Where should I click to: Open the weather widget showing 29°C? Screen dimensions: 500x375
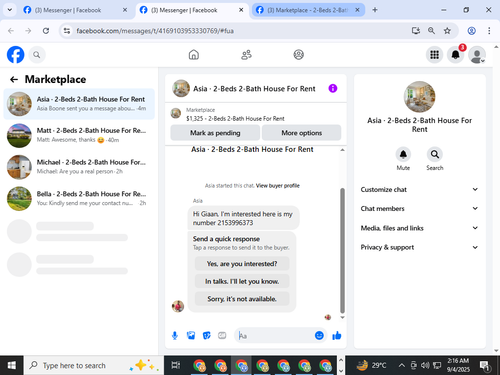[x=371, y=365]
